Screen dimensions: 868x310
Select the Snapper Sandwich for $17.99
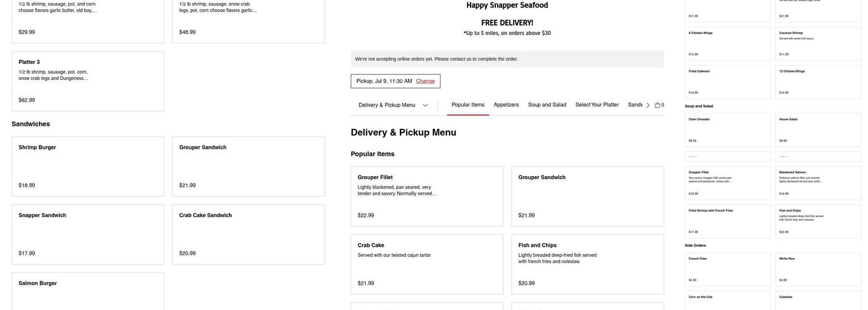[x=88, y=234]
